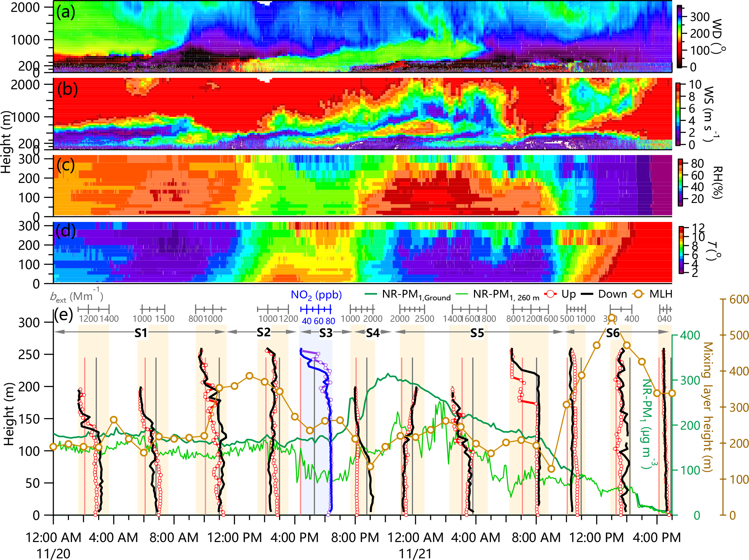Click the panel (a) label
Viewport: 749px width, 560px height.
coord(66,12)
